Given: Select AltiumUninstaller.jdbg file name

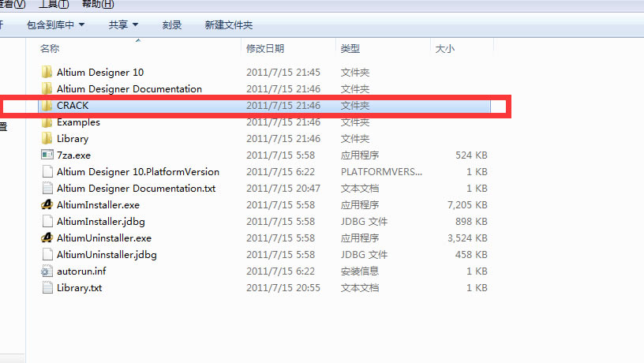Looking at the screenshot, I should point(107,255).
